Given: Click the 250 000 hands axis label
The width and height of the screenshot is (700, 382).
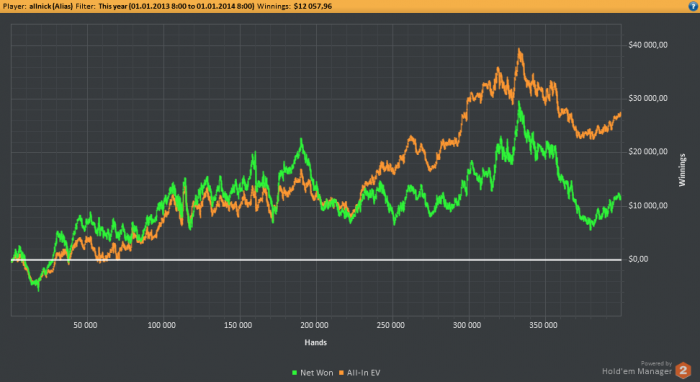Looking at the screenshot, I should point(391,325).
